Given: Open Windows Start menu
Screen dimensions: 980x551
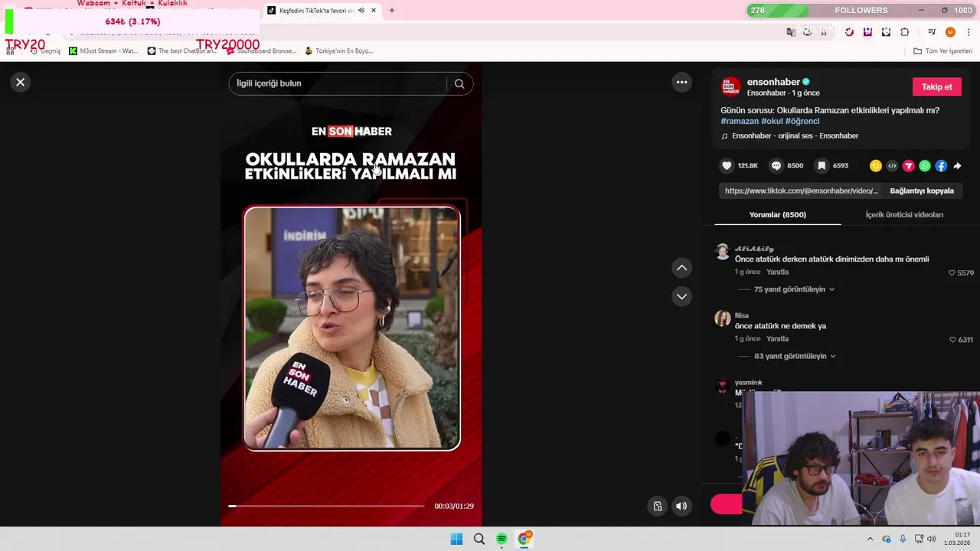Looking at the screenshot, I should click(x=456, y=539).
